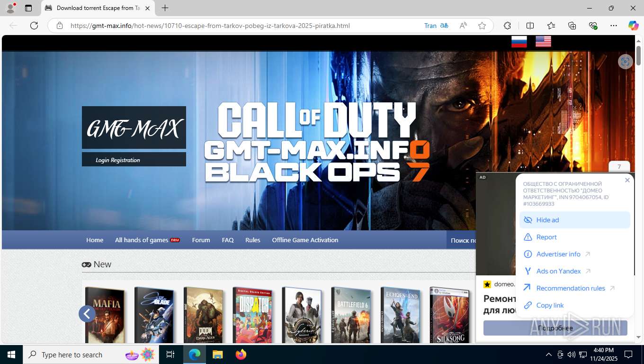The height and width of the screenshot is (364, 644).
Task: Switch site language to Russian flag
Action: coord(519,42)
